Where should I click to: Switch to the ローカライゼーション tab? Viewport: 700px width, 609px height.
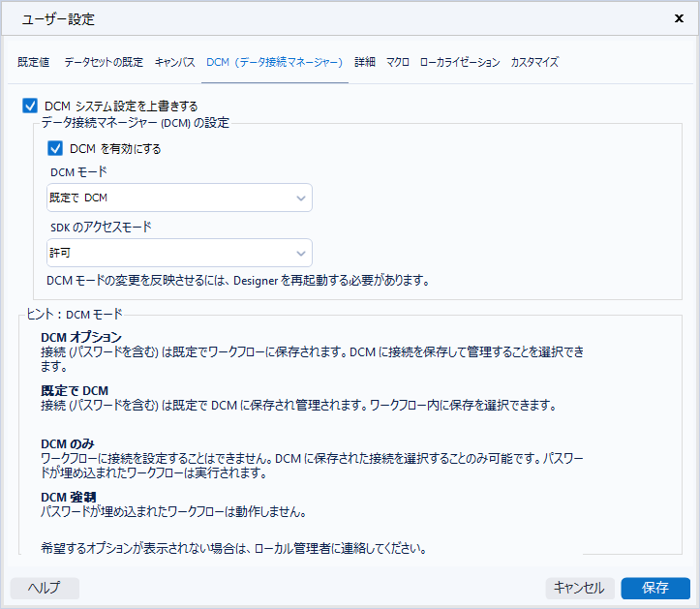point(460,62)
